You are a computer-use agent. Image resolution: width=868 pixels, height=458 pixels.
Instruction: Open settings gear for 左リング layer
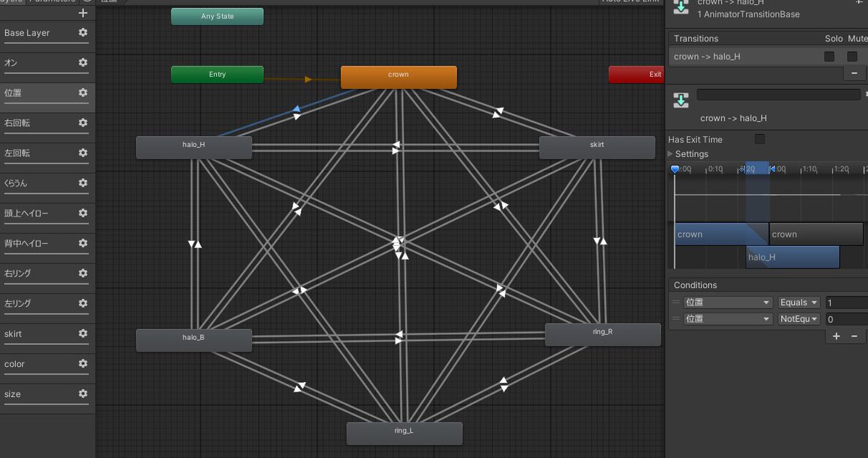click(x=83, y=303)
